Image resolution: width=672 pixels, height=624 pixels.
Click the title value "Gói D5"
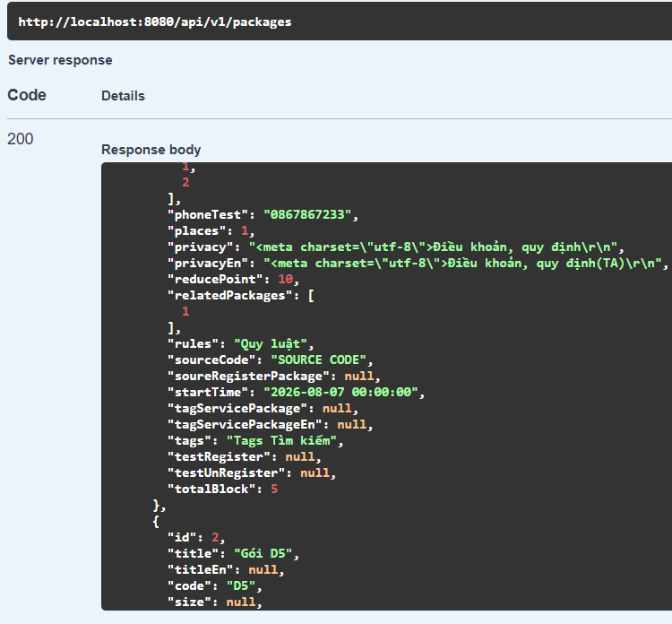263,554
